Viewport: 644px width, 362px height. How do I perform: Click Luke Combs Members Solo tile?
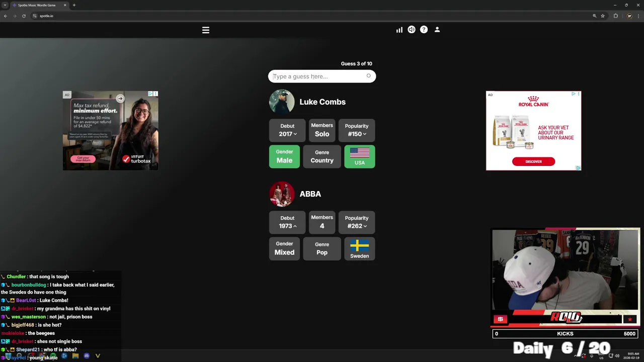click(x=322, y=130)
